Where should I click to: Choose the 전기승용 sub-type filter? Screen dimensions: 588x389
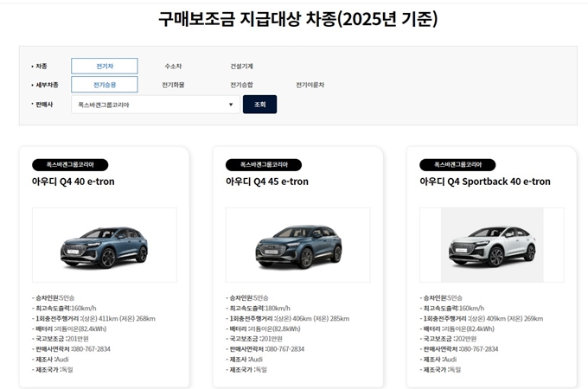click(105, 85)
